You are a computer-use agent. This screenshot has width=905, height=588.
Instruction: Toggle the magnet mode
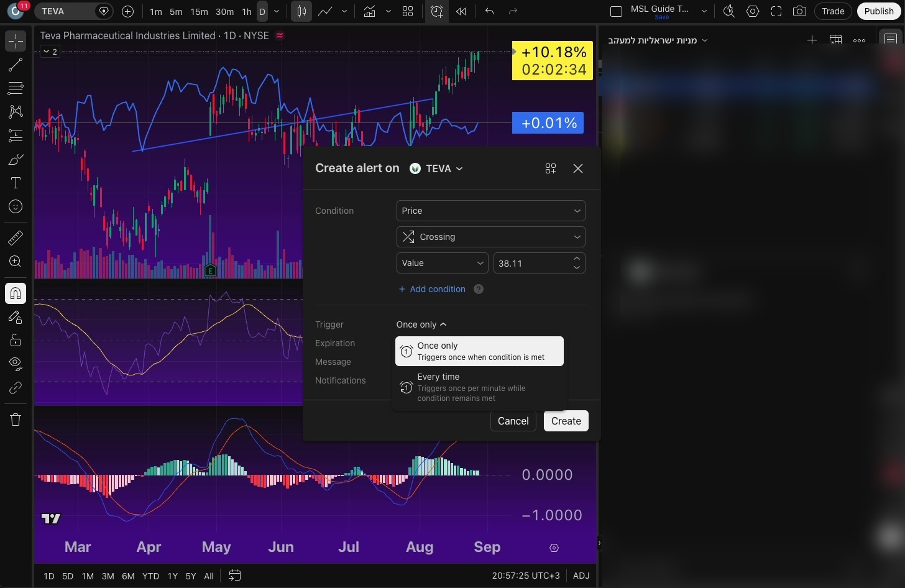(16, 293)
